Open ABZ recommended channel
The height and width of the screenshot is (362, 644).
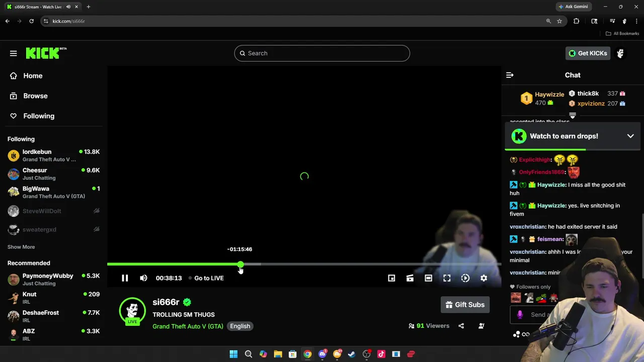pyautogui.click(x=53, y=335)
